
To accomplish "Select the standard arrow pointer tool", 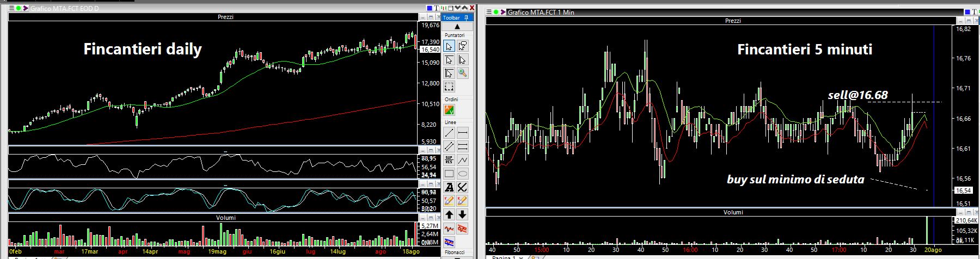I will click(x=449, y=46).
